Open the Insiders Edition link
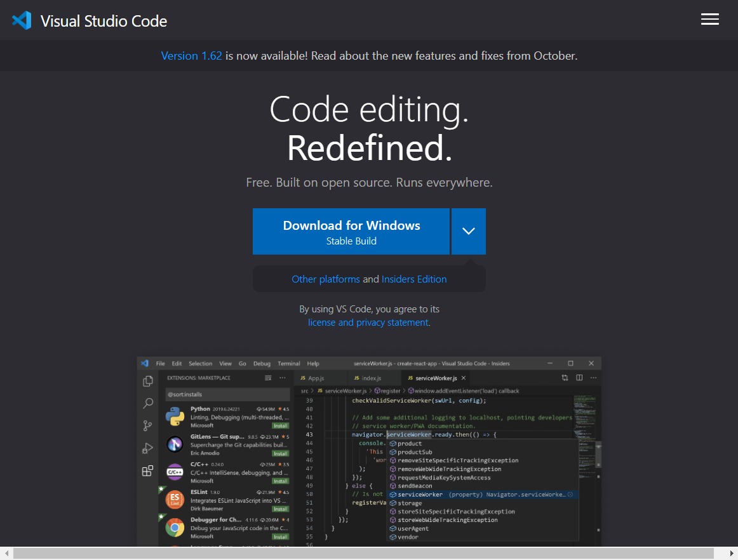 (414, 279)
